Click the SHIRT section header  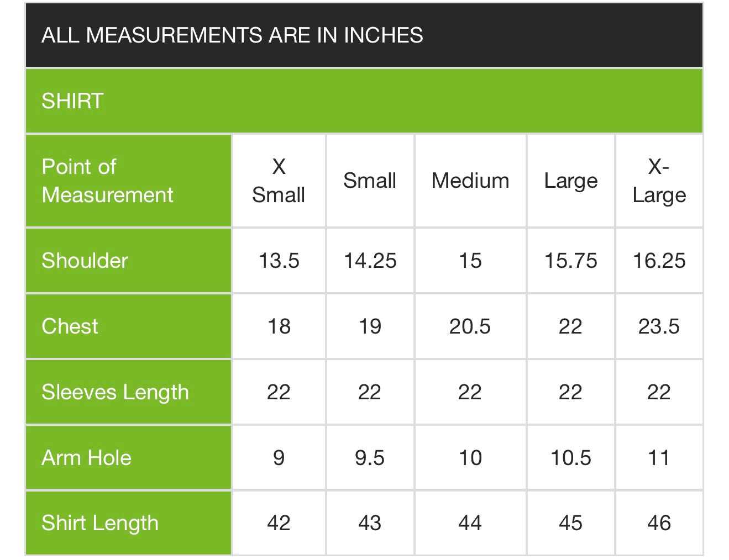coord(364,101)
